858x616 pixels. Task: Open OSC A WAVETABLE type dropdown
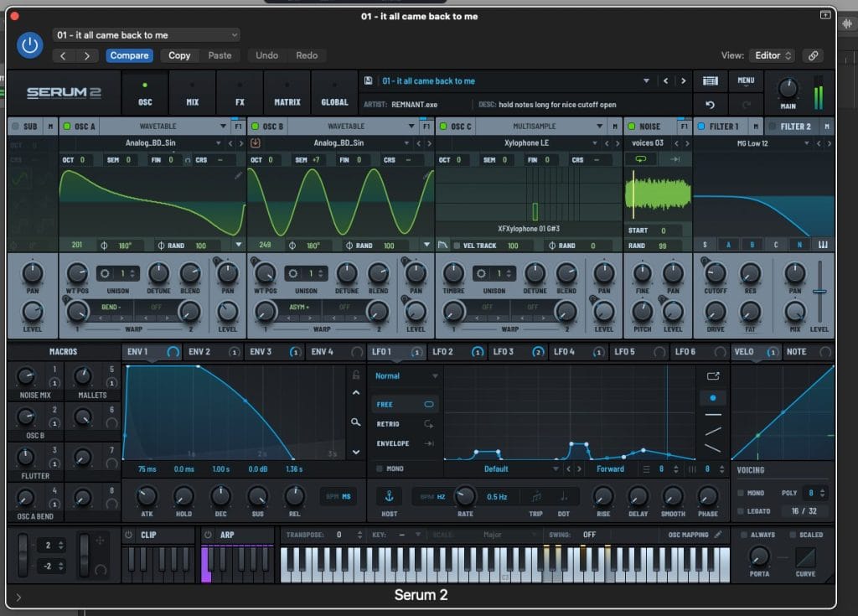click(x=164, y=127)
